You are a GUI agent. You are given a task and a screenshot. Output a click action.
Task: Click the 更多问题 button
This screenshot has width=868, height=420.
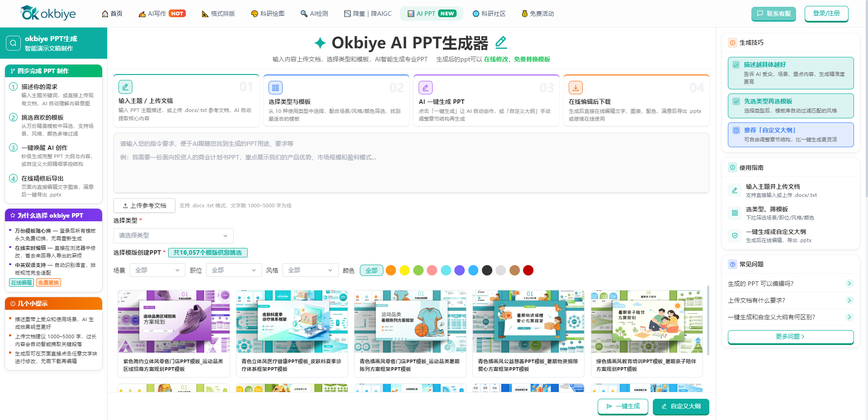pyautogui.click(x=791, y=337)
